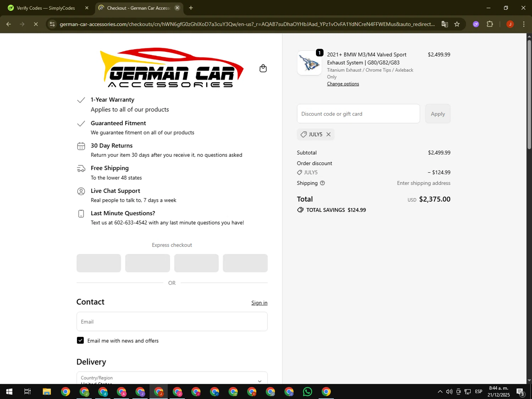Screen dimensions: 532x399
Task: Click the Change options link
Action: coord(343,84)
